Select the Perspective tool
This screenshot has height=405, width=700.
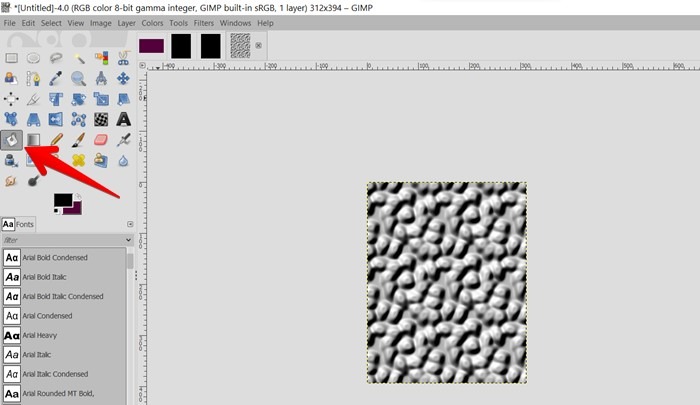33,119
